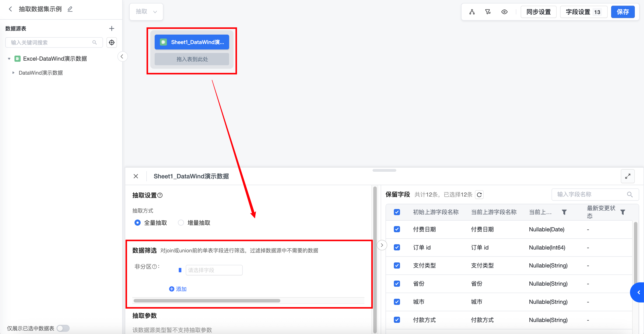Refresh retained fields with the reload icon
644x334 pixels.
(x=479, y=195)
